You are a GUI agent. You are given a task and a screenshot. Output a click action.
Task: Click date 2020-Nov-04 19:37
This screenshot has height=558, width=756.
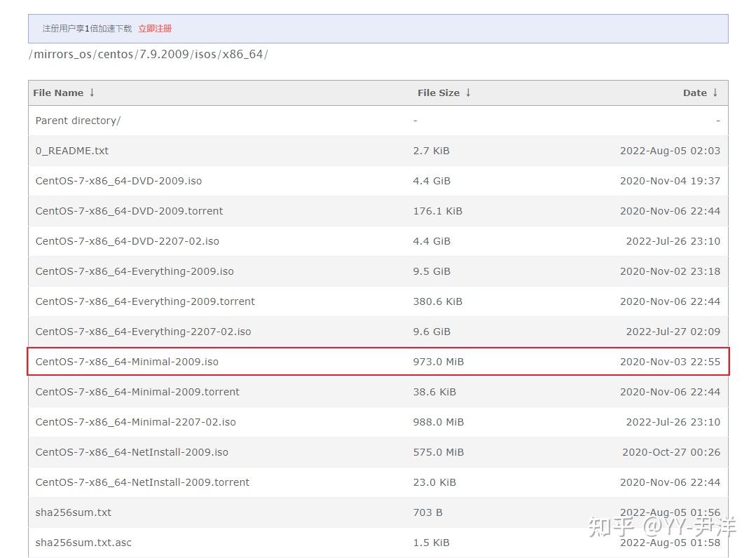point(670,181)
